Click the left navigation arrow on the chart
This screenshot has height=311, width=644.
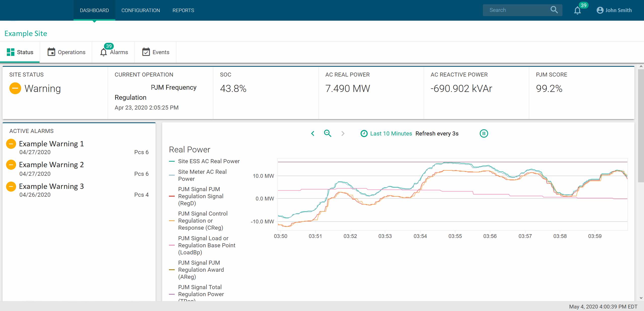pyautogui.click(x=313, y=133)
